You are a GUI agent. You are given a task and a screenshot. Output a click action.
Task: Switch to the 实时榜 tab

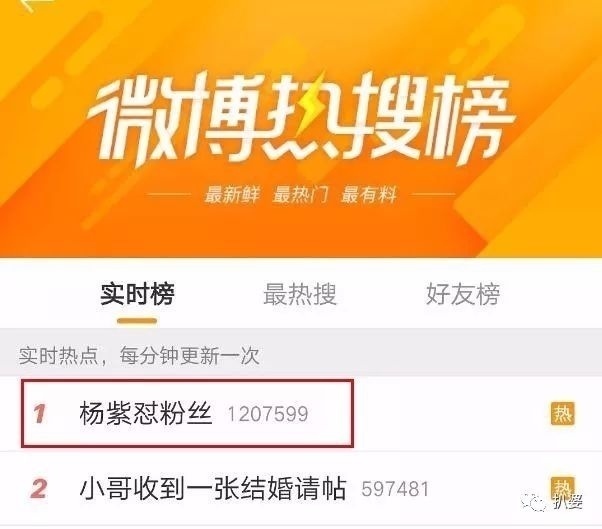point(137,295)
